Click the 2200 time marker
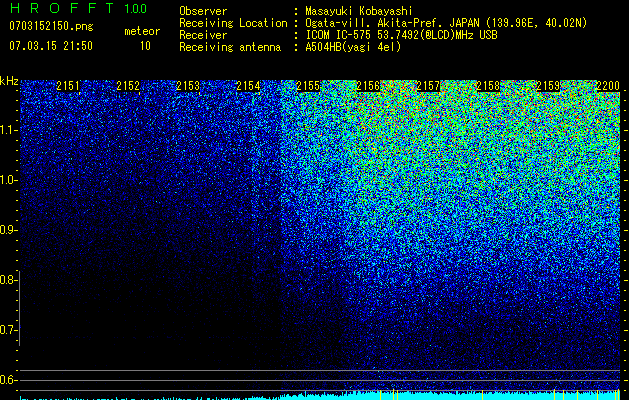629x400 pixels. [608, 86]
